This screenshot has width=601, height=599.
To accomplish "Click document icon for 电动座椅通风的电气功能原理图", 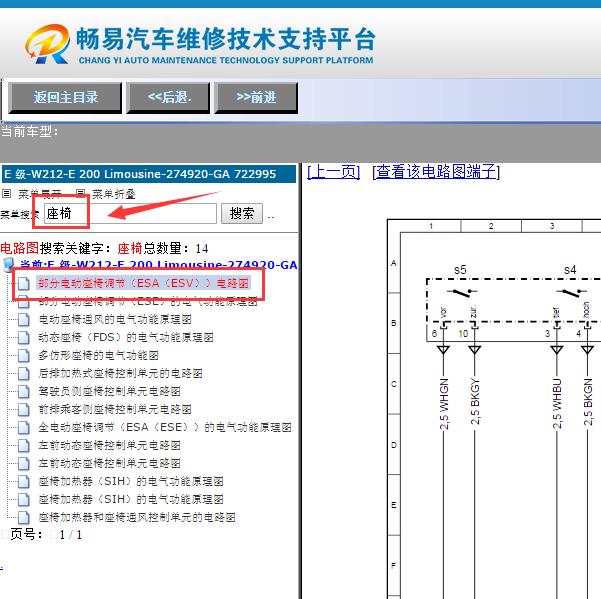I will 23,319.
